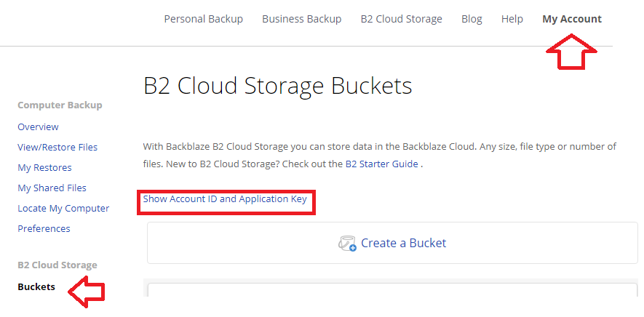Click the Create a Bucket text link

[403, 243]
